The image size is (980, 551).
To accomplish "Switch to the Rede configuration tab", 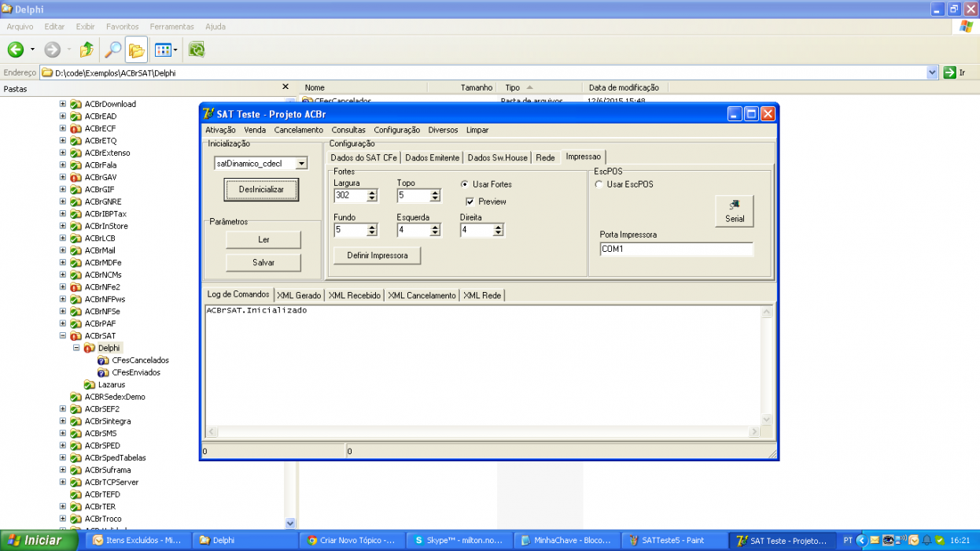I will pyautogui.click(x=545, y=157).
